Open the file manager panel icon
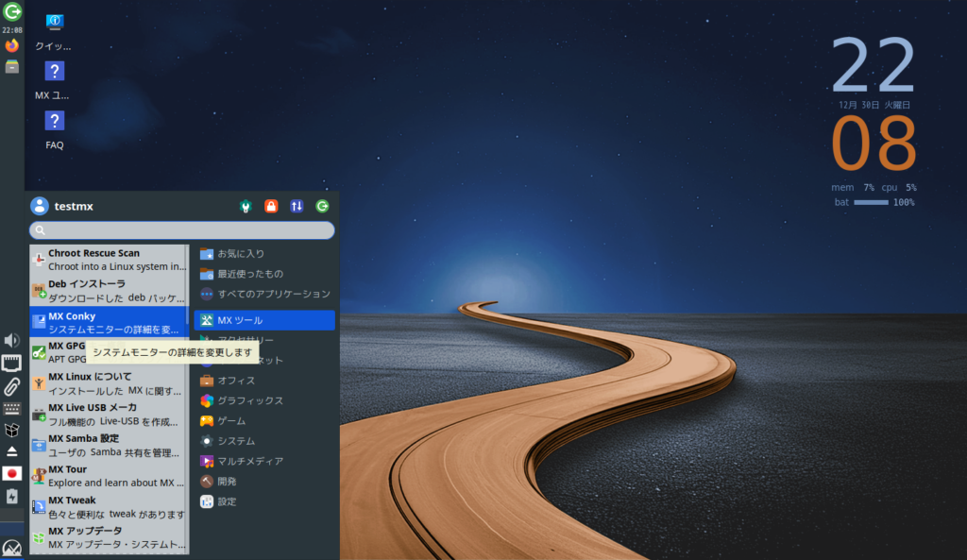This screenshot has height=560, width=967. click(11, 66)
